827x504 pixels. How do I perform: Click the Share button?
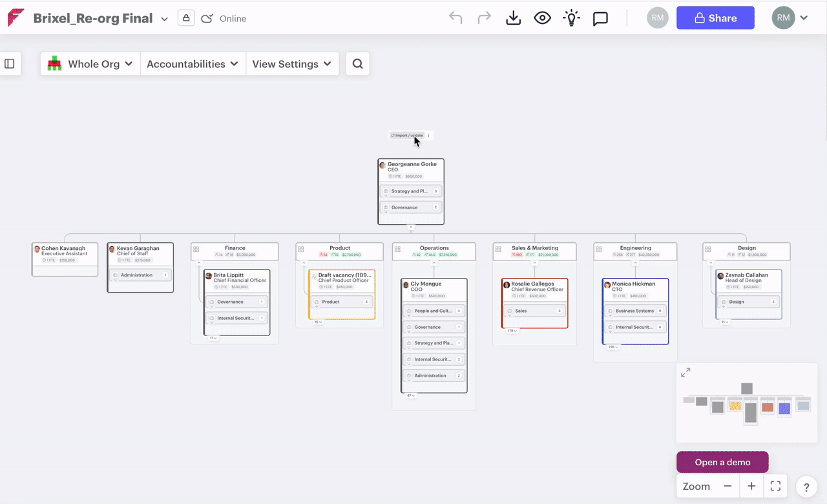coord(715,18)
